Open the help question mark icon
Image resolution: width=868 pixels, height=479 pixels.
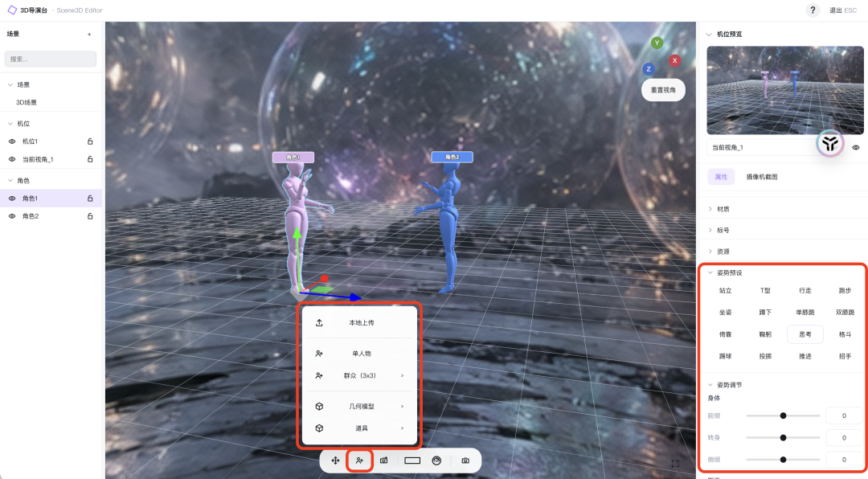[813, 10]
